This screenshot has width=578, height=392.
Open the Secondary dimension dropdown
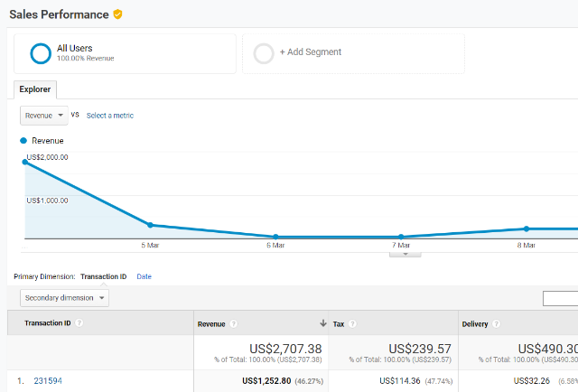pyautogui.click(x=64, y=297)
